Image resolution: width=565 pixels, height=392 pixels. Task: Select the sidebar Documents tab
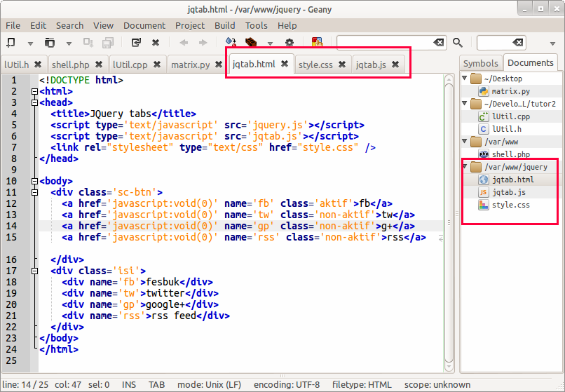pos(530,62)
